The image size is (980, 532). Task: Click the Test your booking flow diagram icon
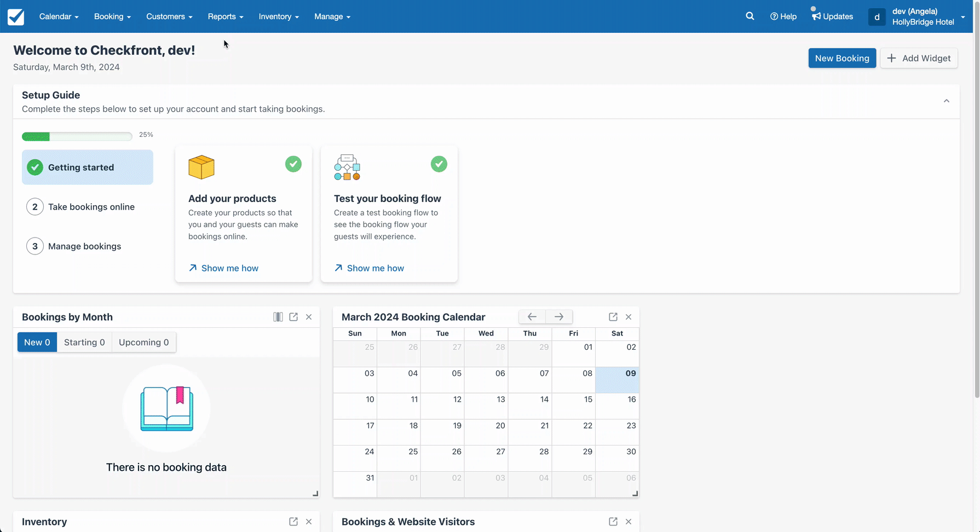pyautogui.click(x=347, y=167)
